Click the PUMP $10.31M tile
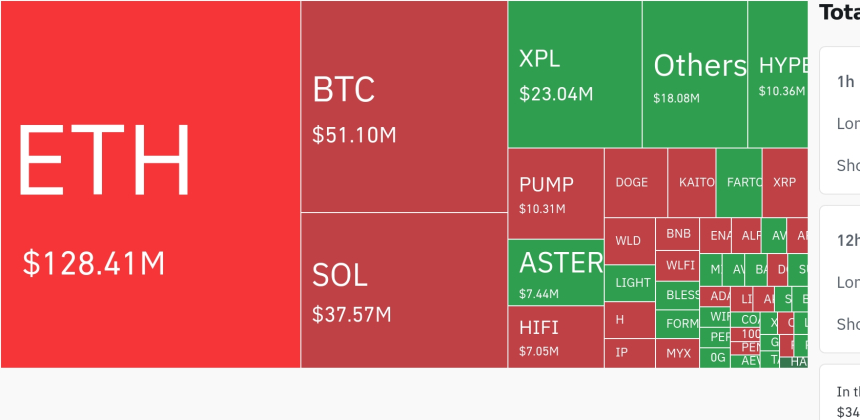The height and width of the screenshot is (420, 860). coord(555,194)
